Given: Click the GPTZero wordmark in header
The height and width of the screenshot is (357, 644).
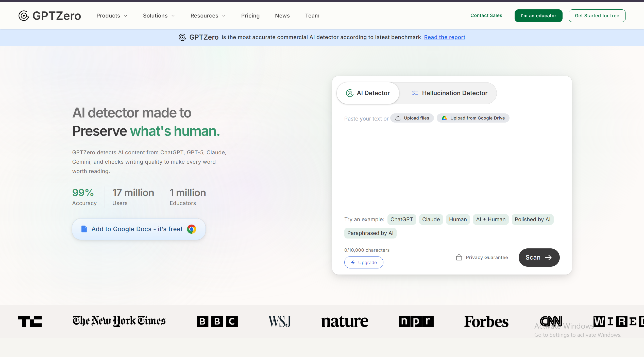Looking at the screenshot, I should (57, 16).
